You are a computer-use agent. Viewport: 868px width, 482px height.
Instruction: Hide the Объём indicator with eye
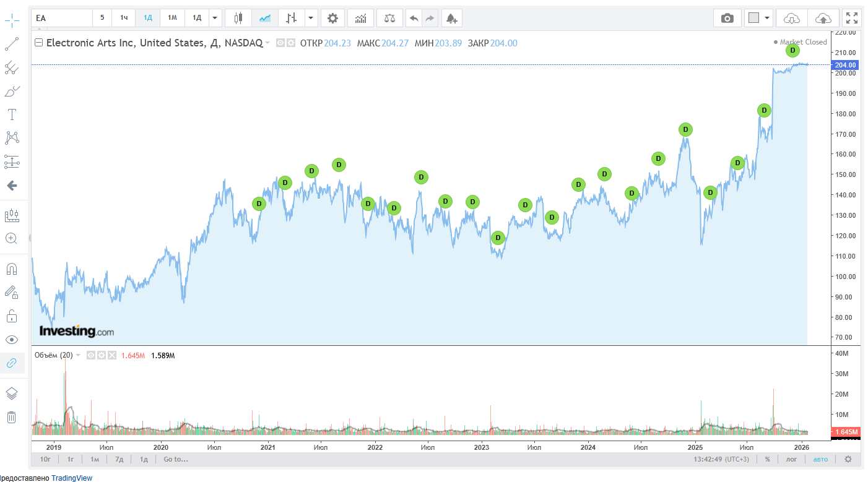(91, 355)
